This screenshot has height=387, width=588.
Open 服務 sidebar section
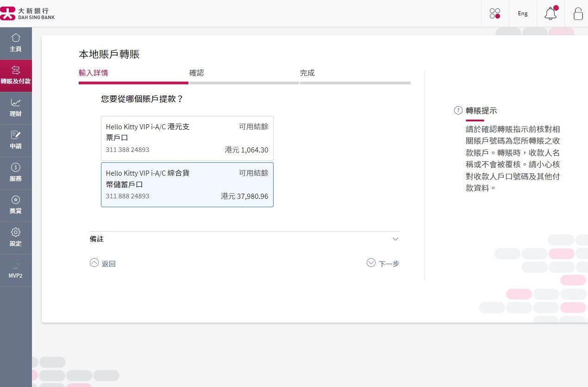16,173
